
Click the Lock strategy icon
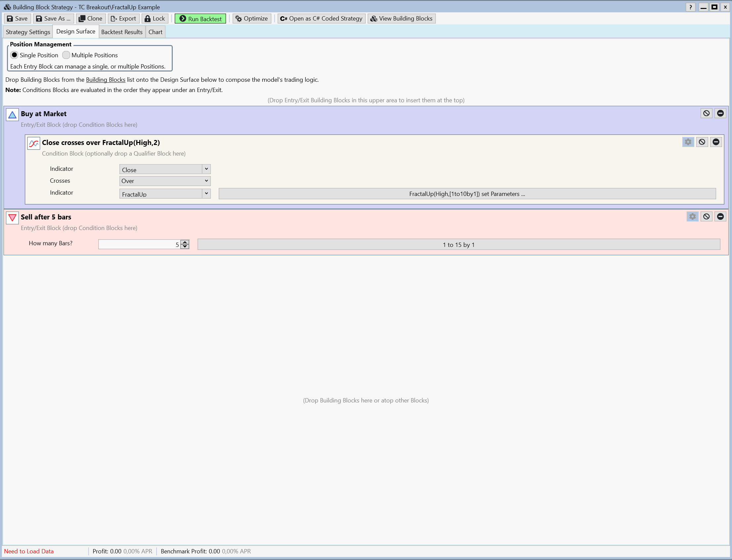coord(154,18)
